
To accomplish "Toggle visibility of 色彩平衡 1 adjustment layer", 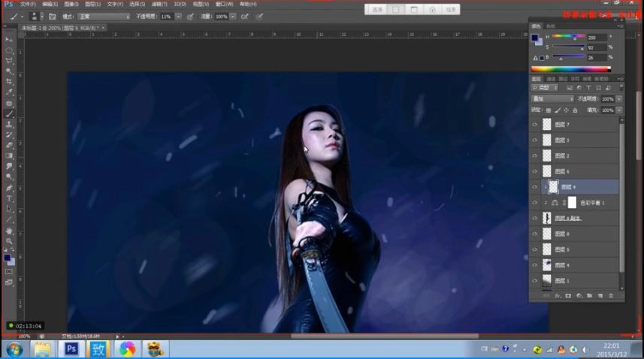I will click(x=534, y=203).
